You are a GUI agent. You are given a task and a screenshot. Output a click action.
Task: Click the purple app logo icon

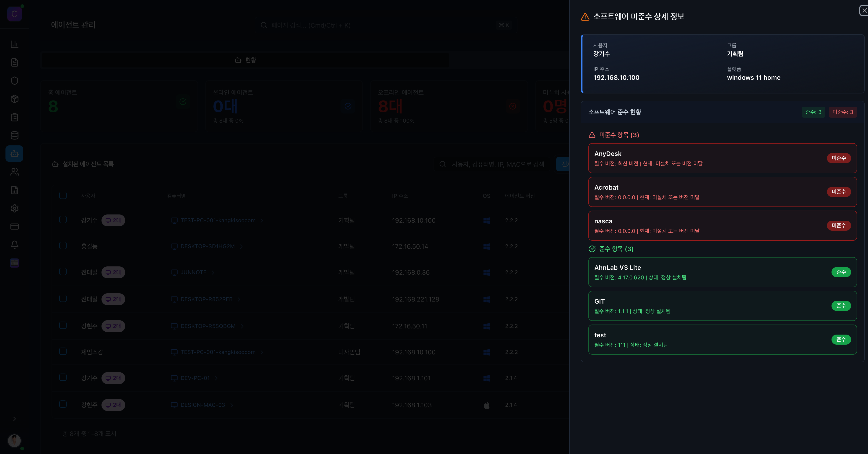[15, 14]
